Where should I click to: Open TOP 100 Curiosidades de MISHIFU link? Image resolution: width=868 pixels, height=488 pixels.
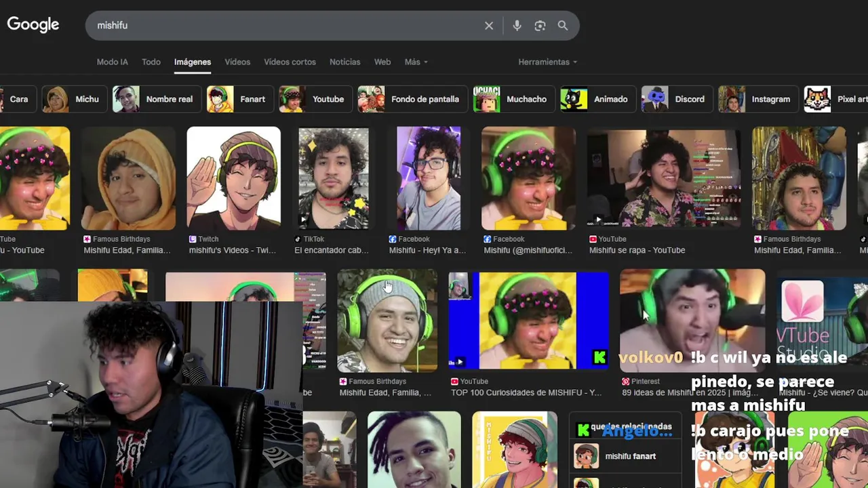526,392
